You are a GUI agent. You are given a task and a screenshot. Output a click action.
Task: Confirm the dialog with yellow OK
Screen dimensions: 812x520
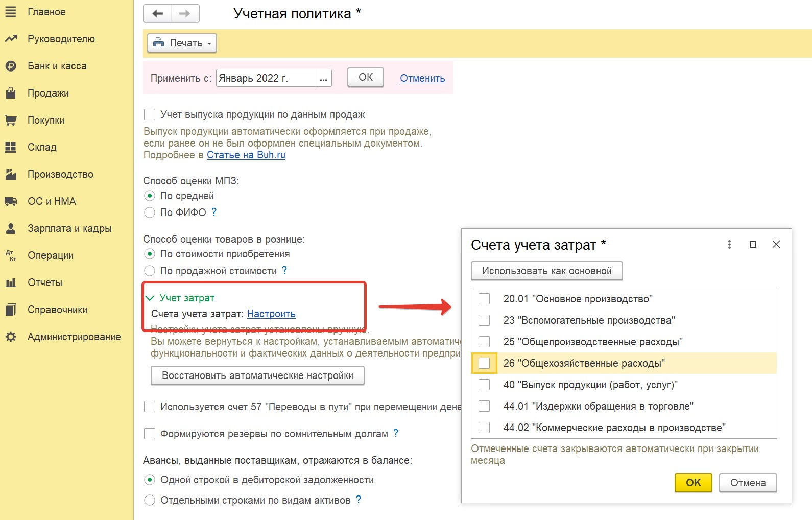tap(694, 483)
